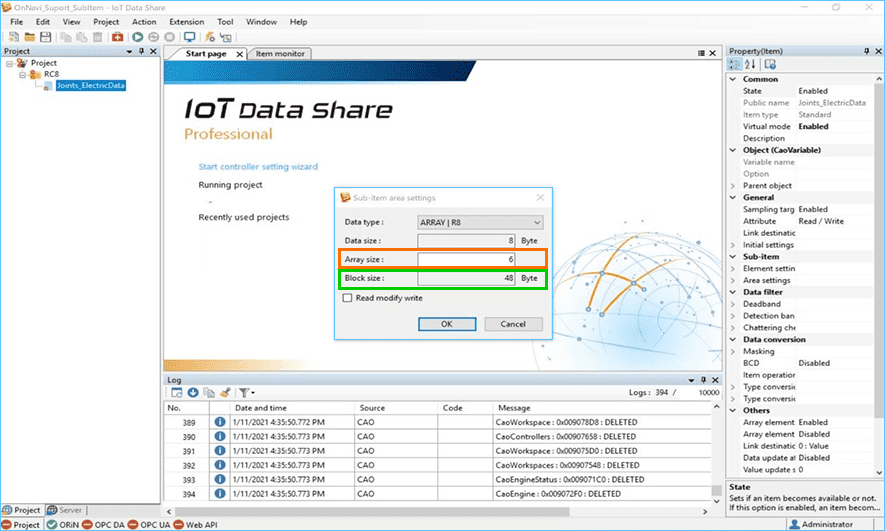Click the blue download arrow Log icon
Screen dimensions: 885x531
pos(193,393)
